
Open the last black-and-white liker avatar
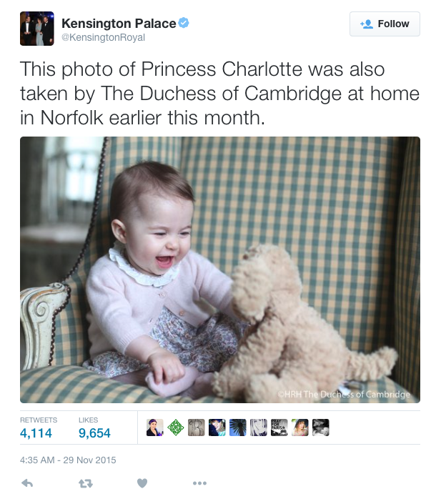click(x=321, y=428)
